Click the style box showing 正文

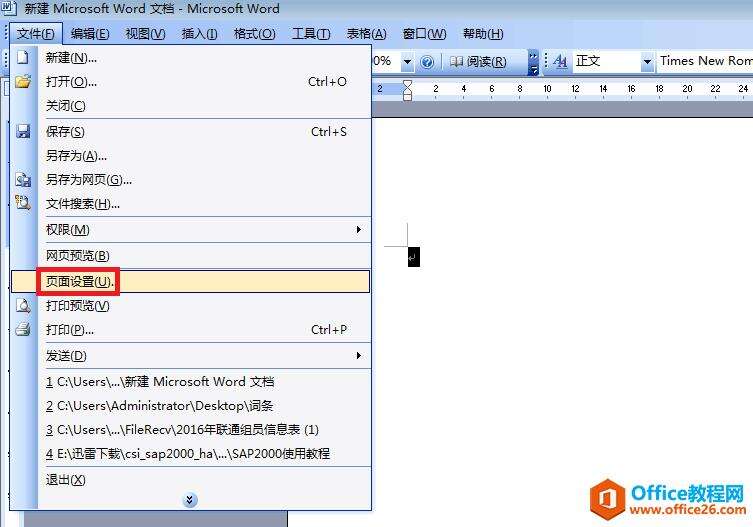607,61
